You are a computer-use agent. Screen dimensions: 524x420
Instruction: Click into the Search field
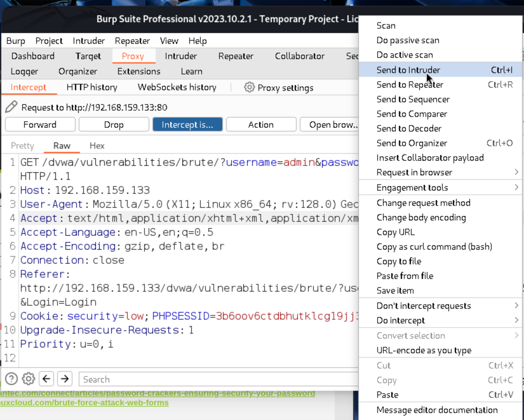[x=218, y=379]
